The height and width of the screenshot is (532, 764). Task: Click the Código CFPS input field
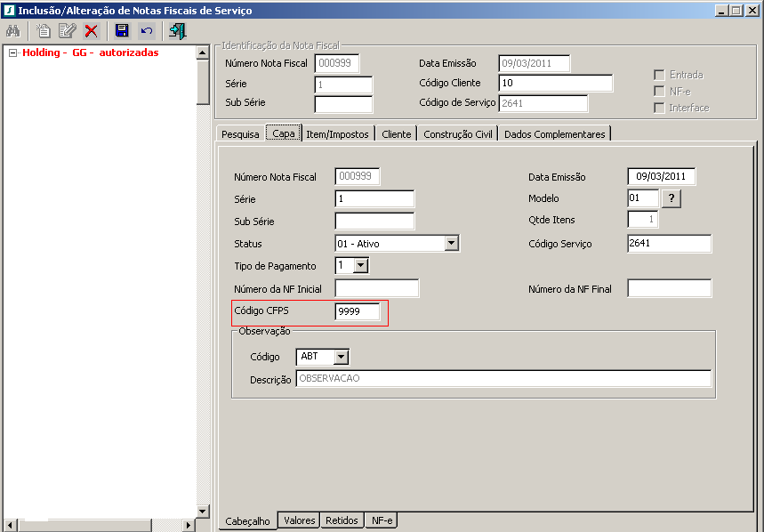click(358, 311)
